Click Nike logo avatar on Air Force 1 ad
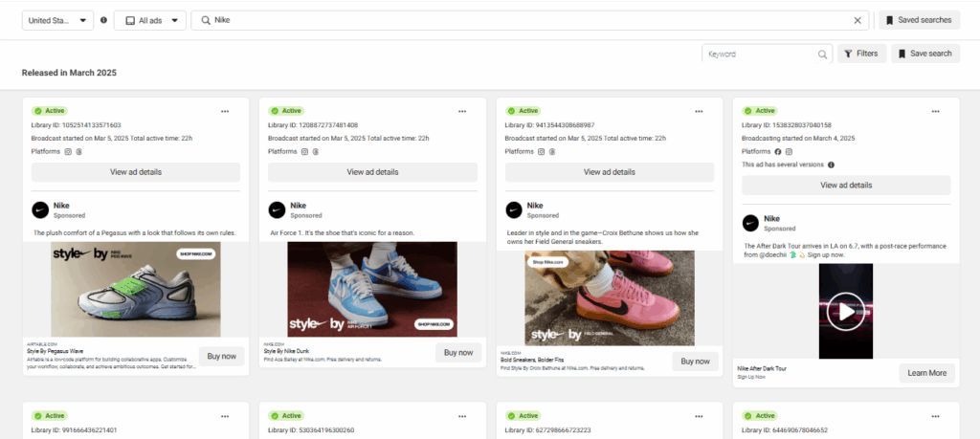Screen dimensions: 980x439 point(277,209)
